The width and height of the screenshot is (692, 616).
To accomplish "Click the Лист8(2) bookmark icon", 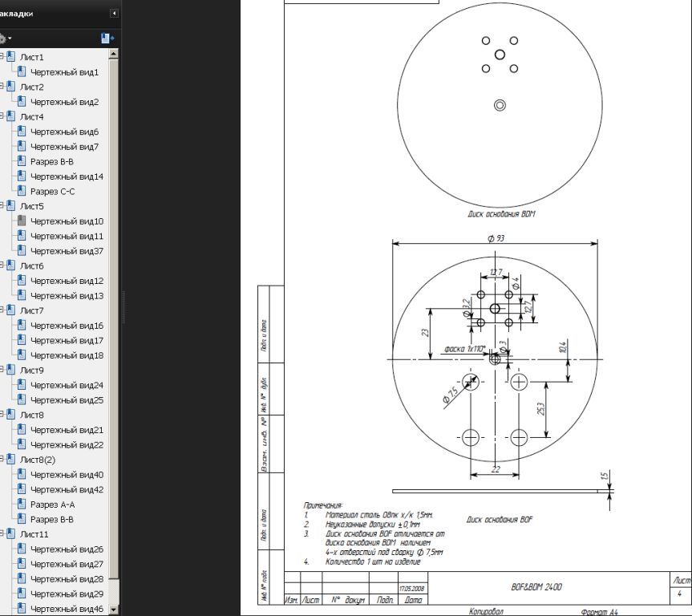I will [11, 460].
